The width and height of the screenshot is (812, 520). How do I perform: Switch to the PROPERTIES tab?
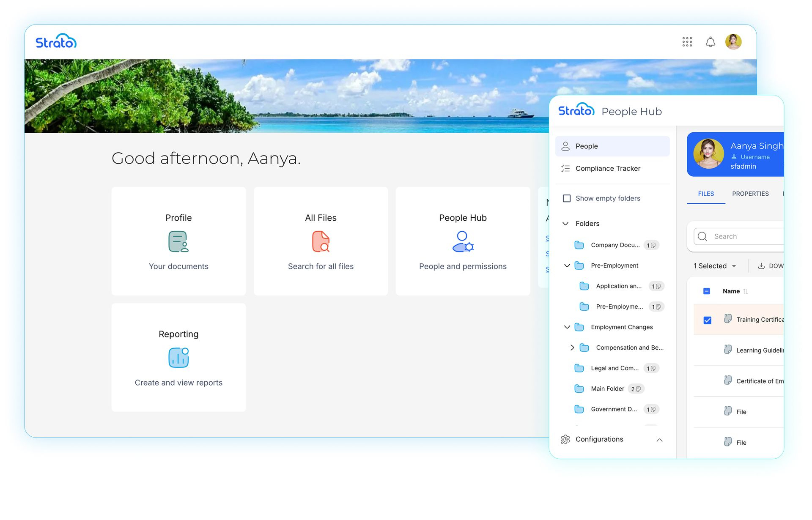coord(750,194)
